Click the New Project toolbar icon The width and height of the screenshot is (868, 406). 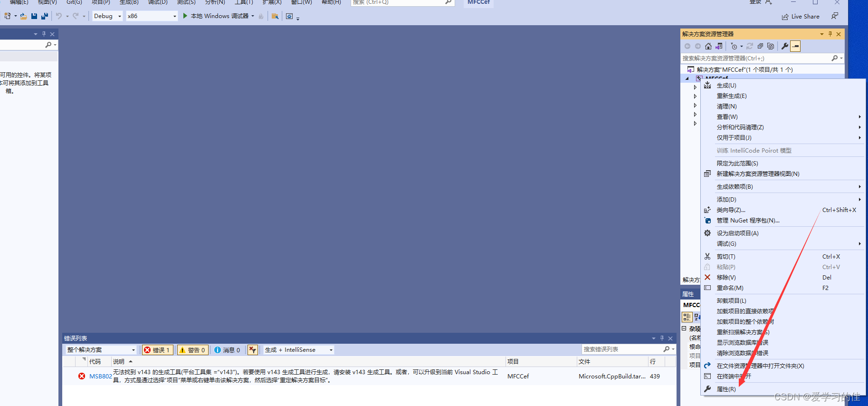8,16
